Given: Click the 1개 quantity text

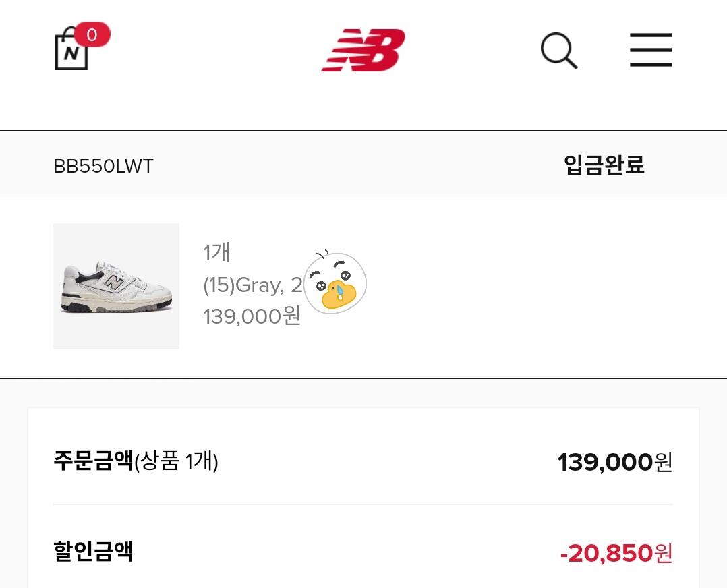Looking at the screenshot, I should [x=216, y=253].
